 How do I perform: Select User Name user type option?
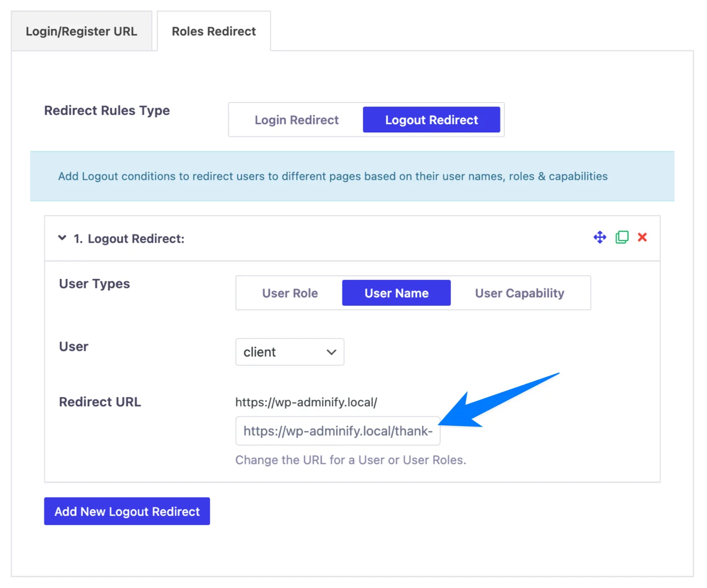396,292
